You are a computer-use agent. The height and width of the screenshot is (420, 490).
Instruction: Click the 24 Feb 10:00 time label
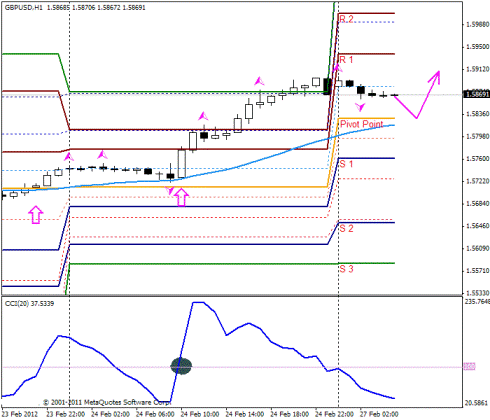pyautogui.click(x=200, y=414)
